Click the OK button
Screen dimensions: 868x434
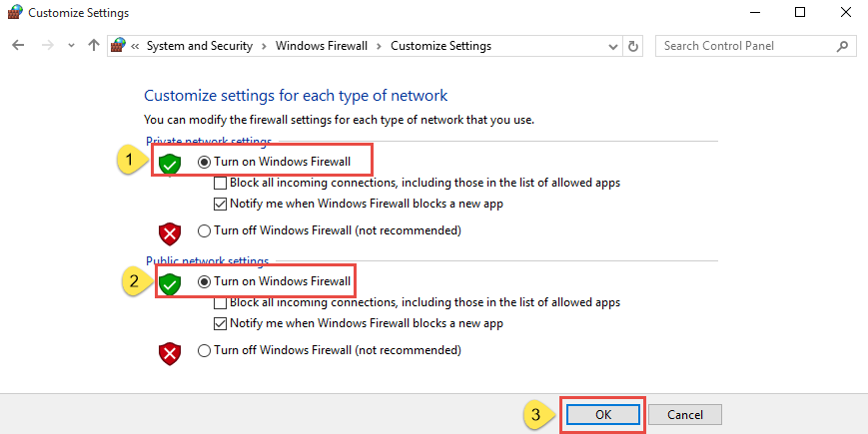click(603, 415)
